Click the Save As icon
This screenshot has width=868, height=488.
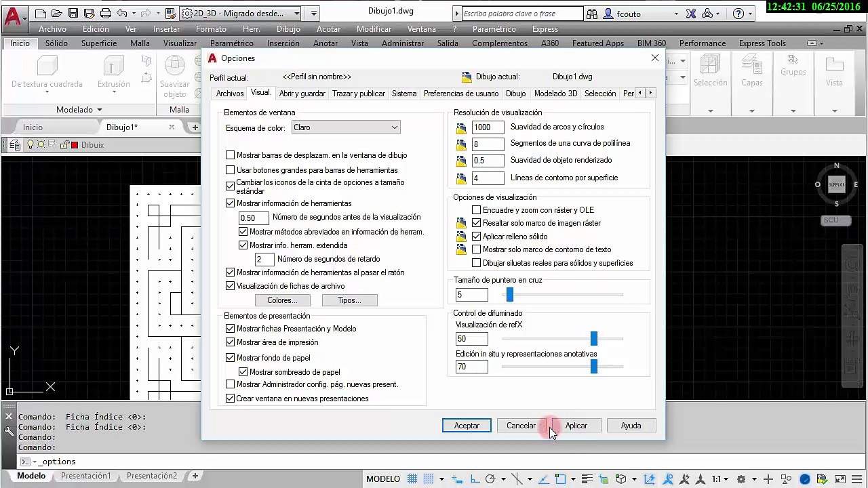pyautogui.click(x=90, y=13)
